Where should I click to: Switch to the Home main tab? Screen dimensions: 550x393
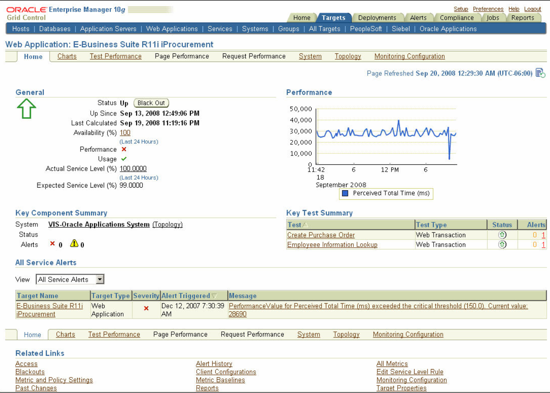click(302, 18)
